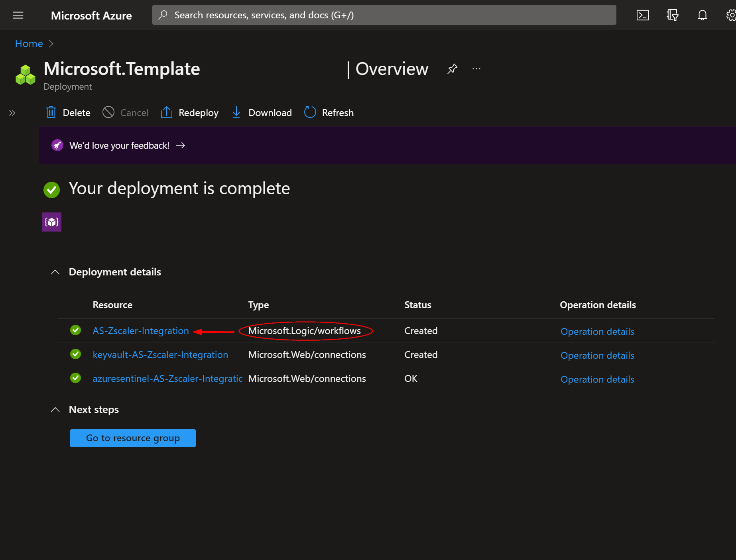
Task: Open the notifications bell
Action: coord(702,15)
